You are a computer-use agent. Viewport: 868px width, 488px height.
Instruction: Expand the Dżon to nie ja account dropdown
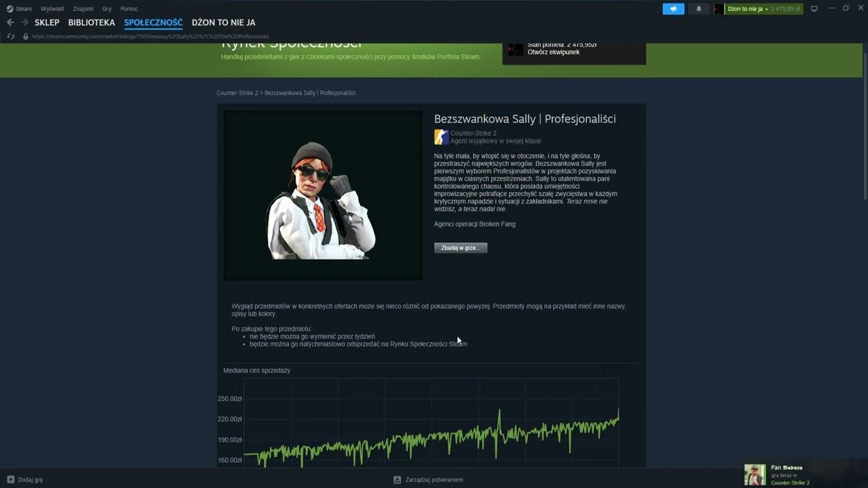tap(747, 9)
